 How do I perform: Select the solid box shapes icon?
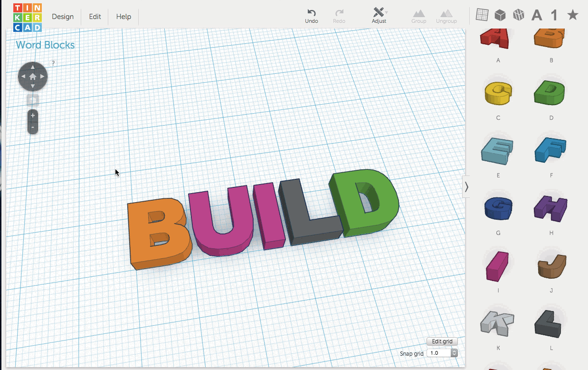pyautogui.click(x=500, y=15)
